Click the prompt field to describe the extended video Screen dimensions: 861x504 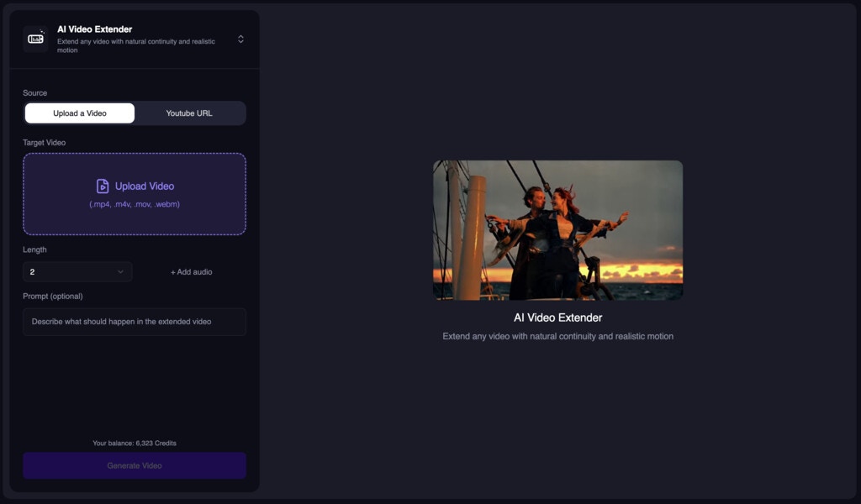pyautogui.click(x=135, y=322)
